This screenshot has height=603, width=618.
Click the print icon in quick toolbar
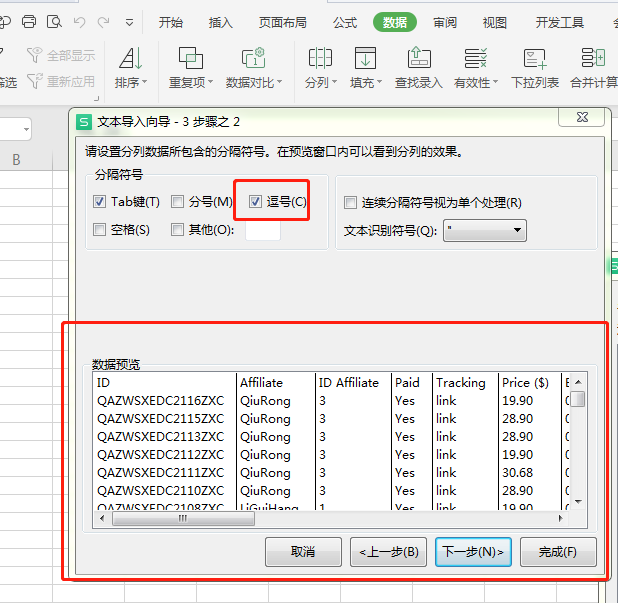(29, 22)
